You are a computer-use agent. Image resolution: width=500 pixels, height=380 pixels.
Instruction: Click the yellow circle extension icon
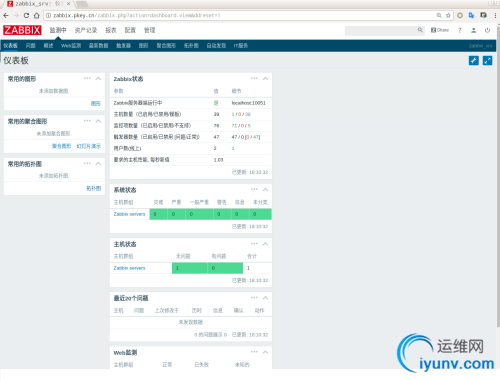(x=460, y=15)
